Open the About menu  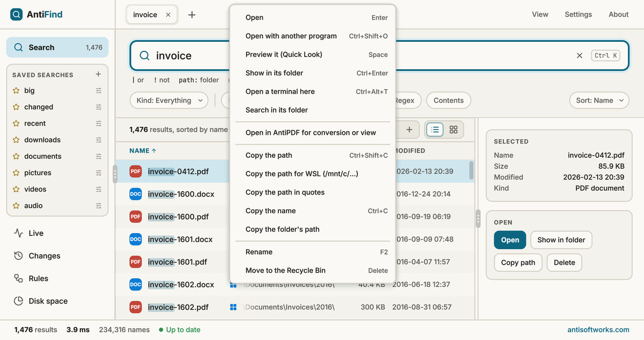tap(618, 15)
